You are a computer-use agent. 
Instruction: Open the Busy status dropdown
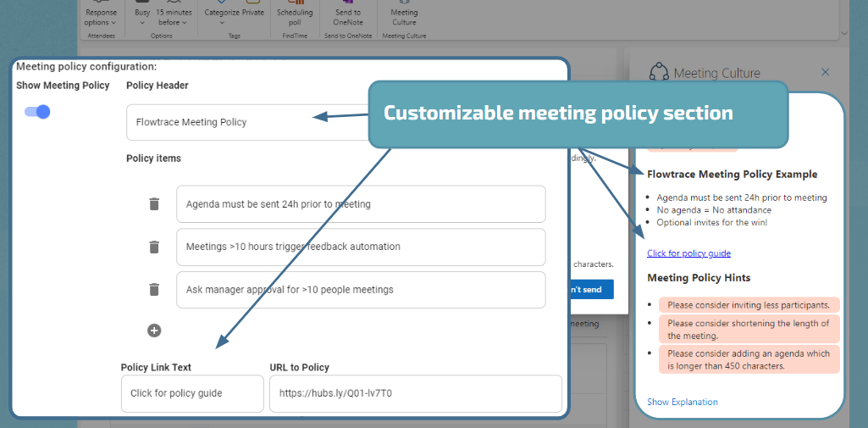[x=142, y=17]
